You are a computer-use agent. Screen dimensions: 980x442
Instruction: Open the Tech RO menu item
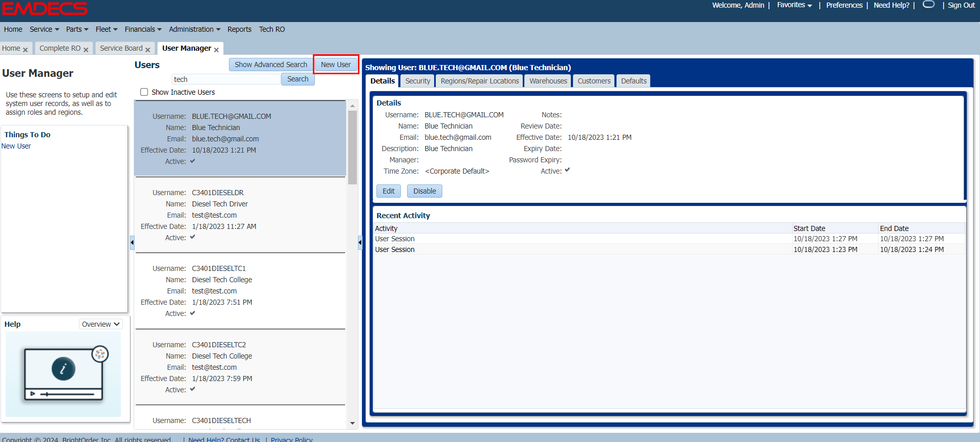click(x=272, y=29)
